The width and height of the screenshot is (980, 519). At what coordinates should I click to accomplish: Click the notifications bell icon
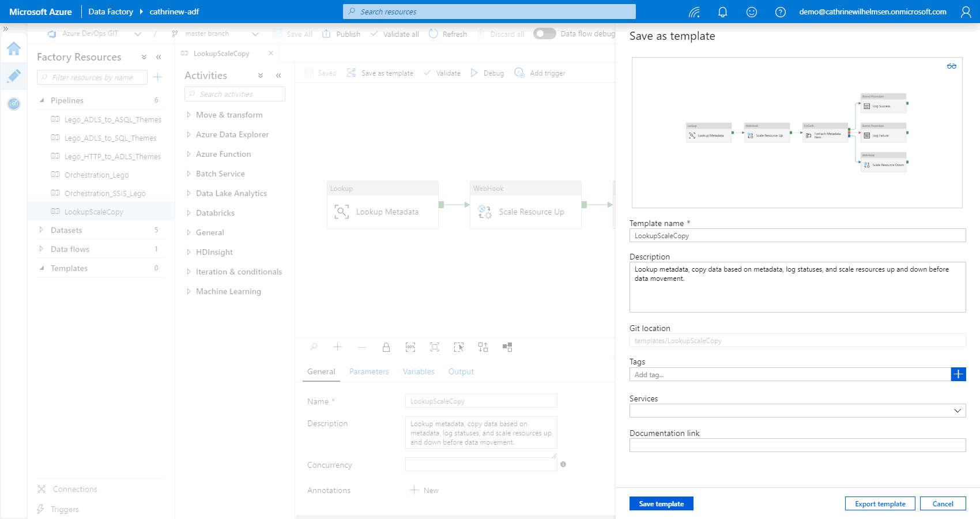click(722, 12)
